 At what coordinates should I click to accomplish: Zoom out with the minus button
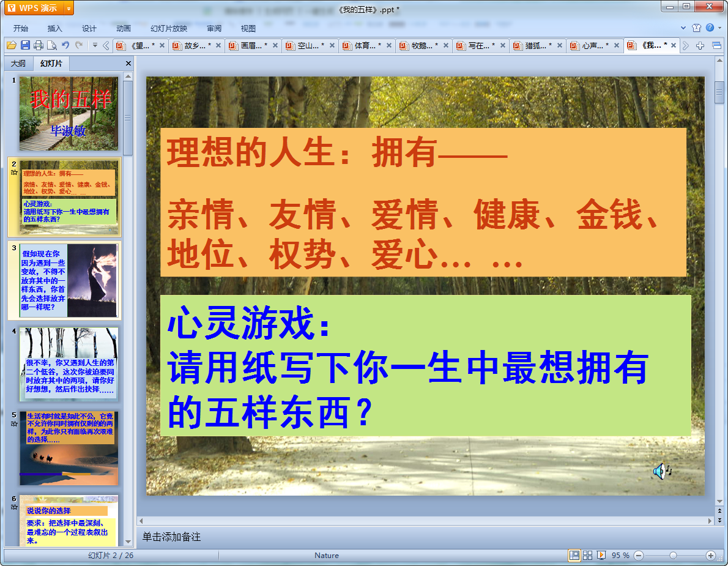639,556
